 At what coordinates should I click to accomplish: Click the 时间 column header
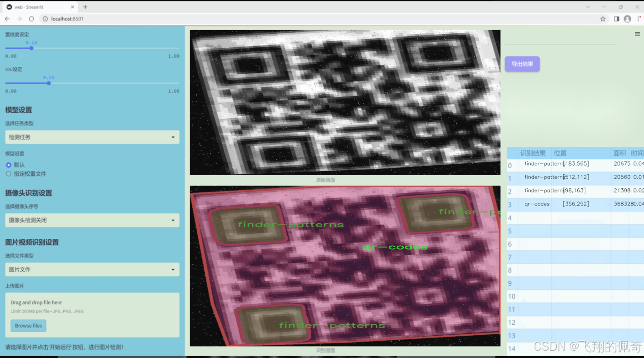point(637,153)
